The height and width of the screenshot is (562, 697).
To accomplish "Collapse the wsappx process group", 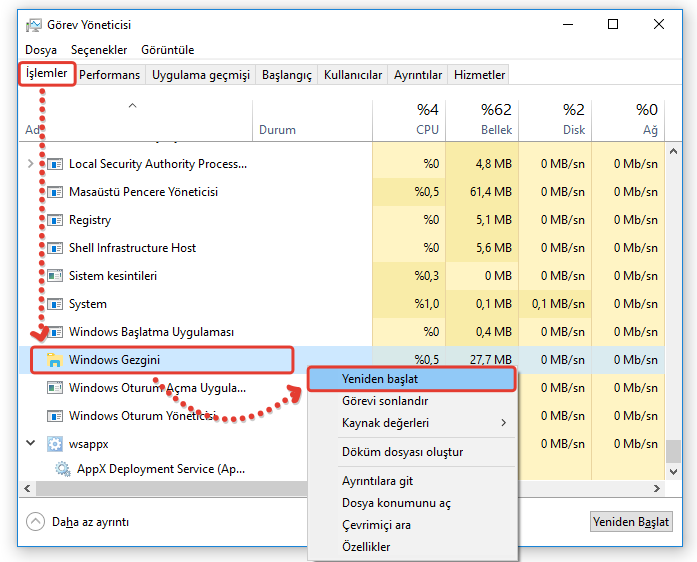I will click(30, 442).
